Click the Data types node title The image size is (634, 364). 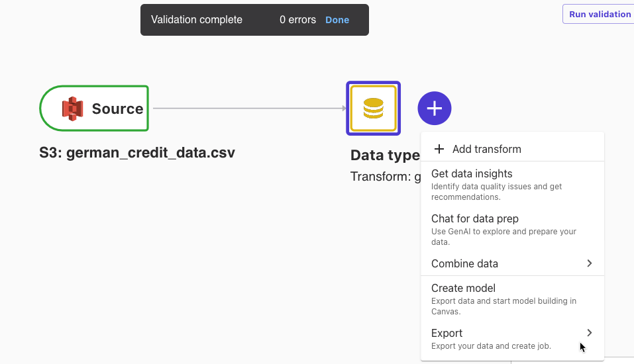click(x=385, y=155)
